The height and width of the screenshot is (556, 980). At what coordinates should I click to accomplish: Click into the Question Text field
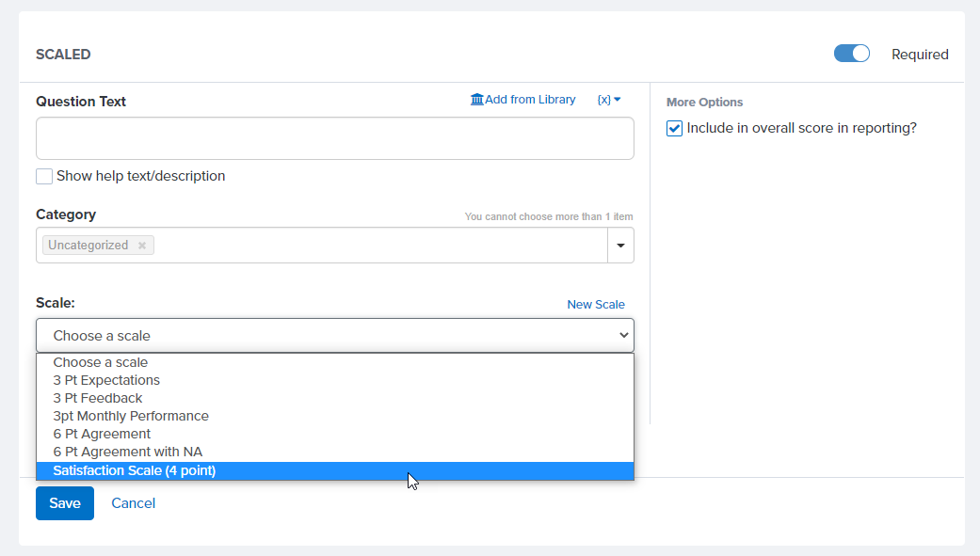[x=334, y=138]
